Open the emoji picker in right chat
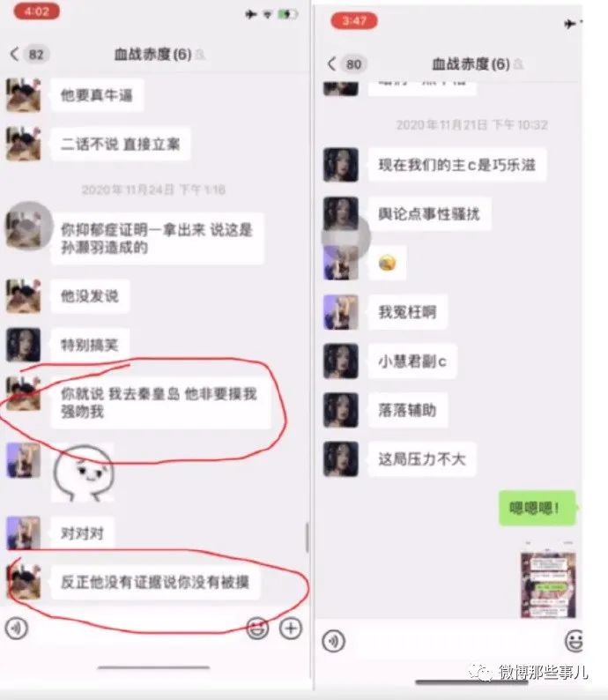 575,641
